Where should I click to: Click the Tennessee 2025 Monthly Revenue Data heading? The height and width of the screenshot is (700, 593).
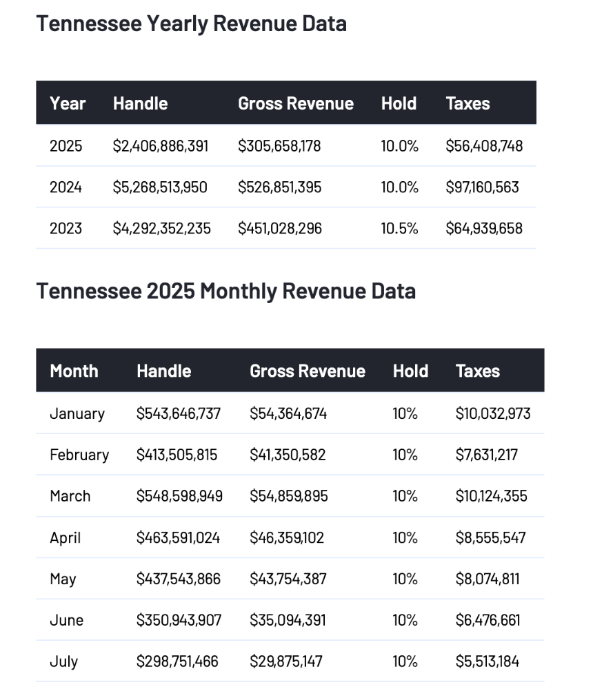tap(225, 291)
